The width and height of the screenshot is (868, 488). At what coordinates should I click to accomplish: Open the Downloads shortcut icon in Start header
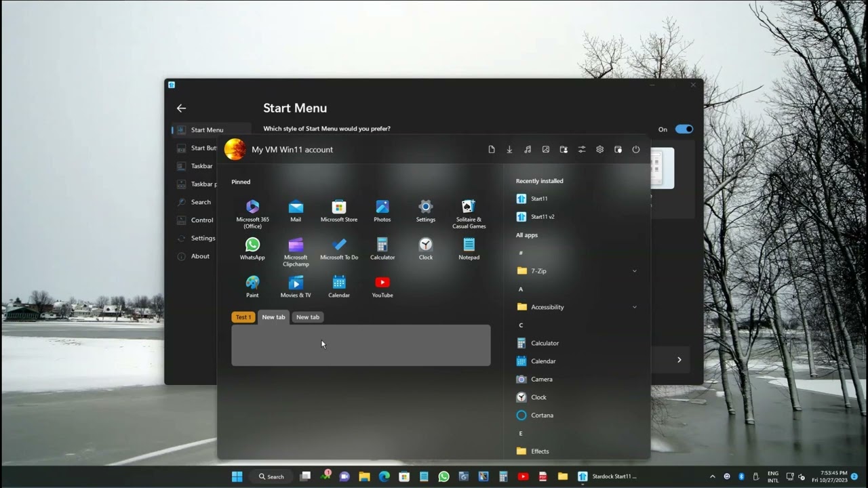(509, 150)
